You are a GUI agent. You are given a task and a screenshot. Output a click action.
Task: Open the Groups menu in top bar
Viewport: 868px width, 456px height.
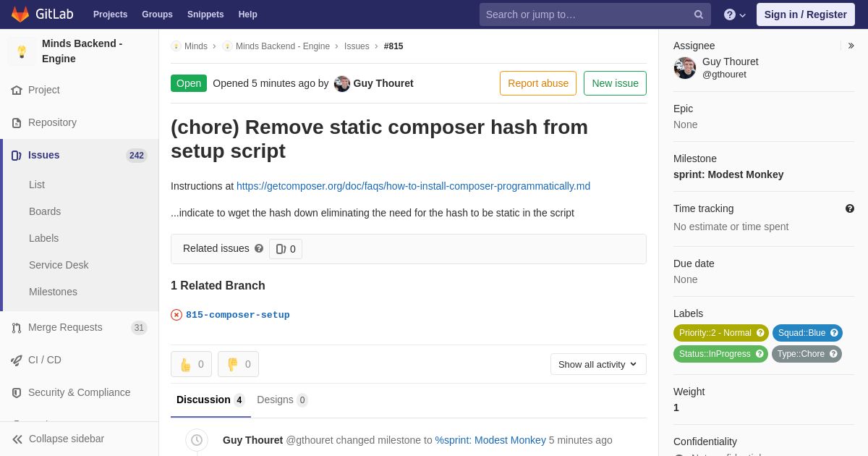(x=157, y=14)
